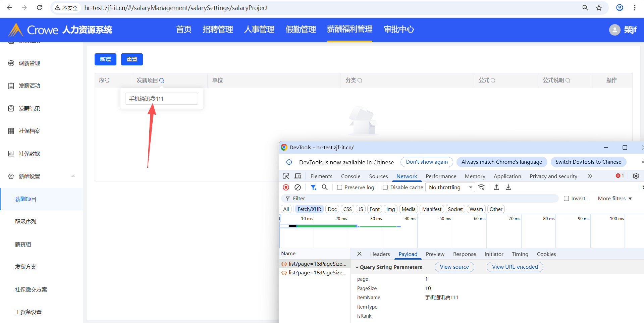The height and width of the screenshot is (323, 644).
Task: Clear the network log
Action: pos(298,187)
